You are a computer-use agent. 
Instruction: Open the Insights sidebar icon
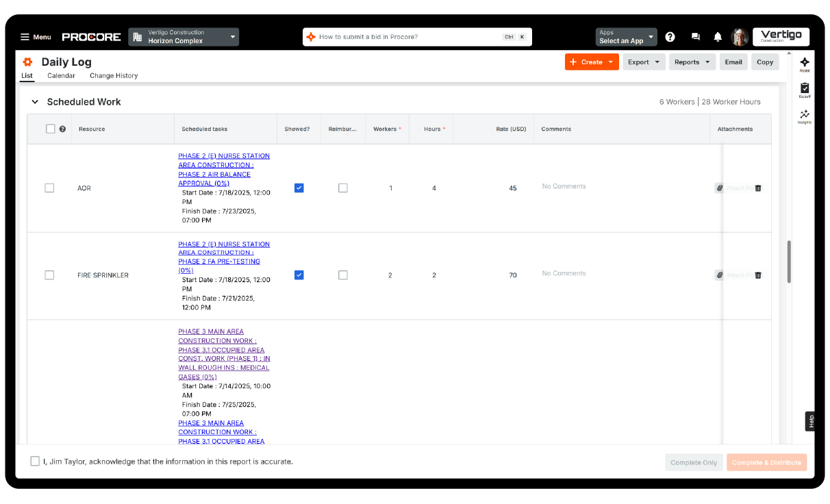point(805,116)
